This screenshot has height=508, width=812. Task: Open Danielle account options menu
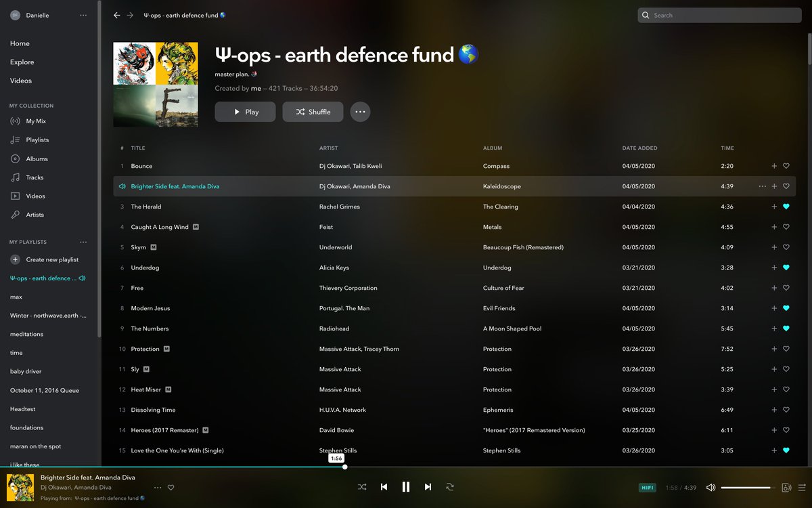(83, 15)
